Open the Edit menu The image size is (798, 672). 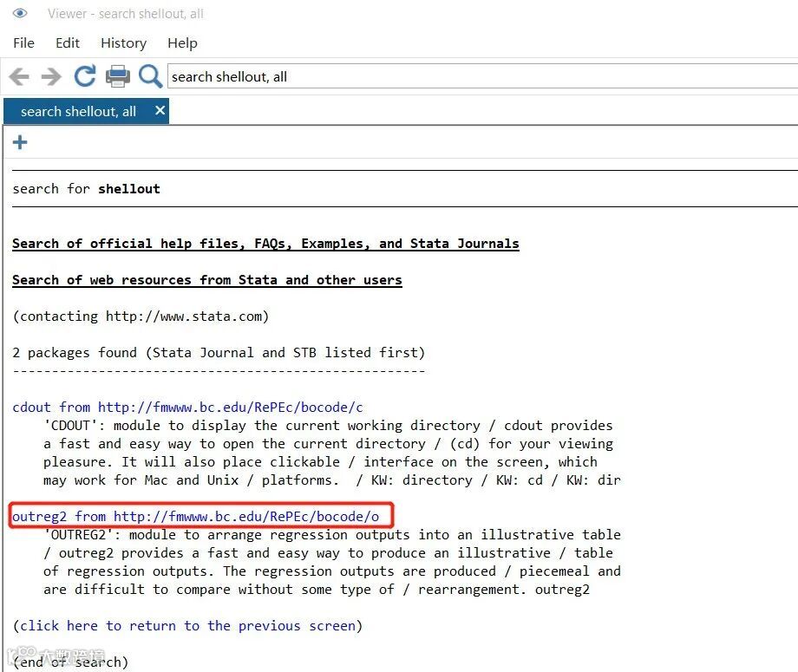coord(68,43)
